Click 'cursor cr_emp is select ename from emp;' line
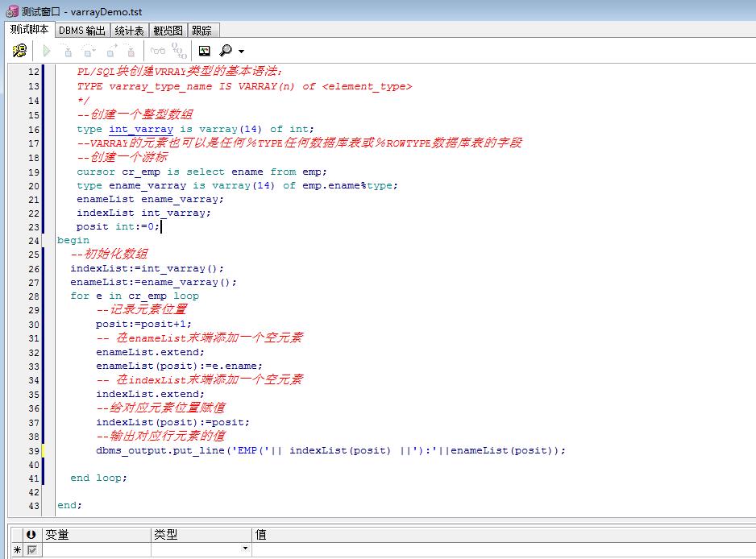This screenshot has width=756, height=559. (x=201, y=172)
